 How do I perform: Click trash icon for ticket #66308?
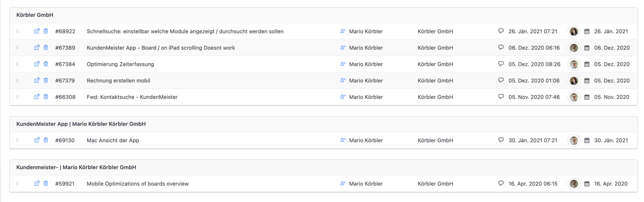click(x=46, y=96)
